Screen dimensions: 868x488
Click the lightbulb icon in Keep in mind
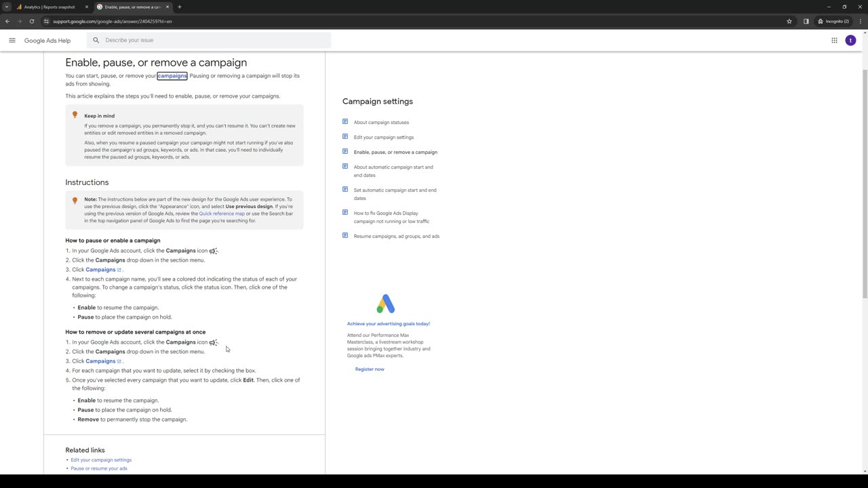coord(75,115)
